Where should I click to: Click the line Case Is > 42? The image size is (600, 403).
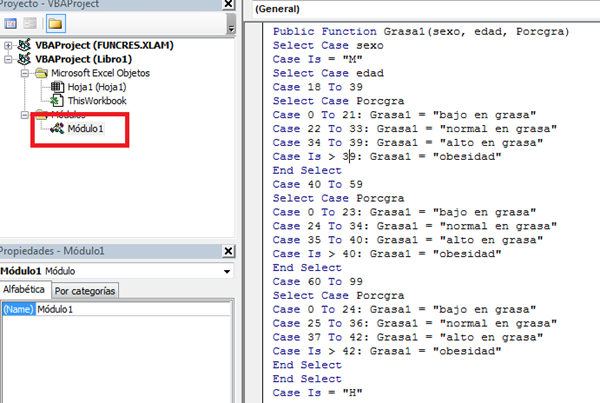387,351
